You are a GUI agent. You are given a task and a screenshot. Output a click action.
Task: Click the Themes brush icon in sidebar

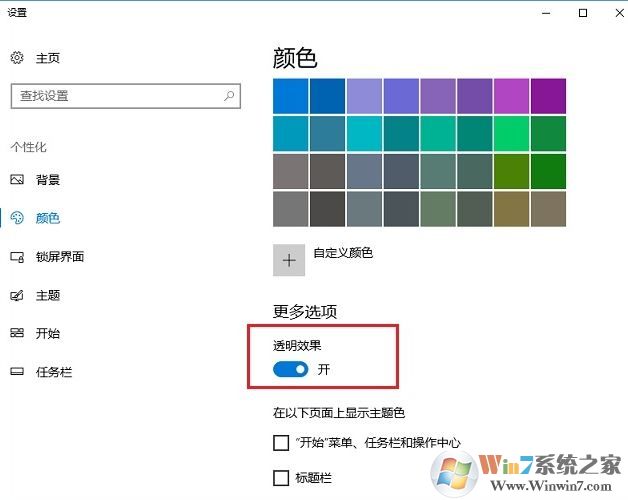16,296
